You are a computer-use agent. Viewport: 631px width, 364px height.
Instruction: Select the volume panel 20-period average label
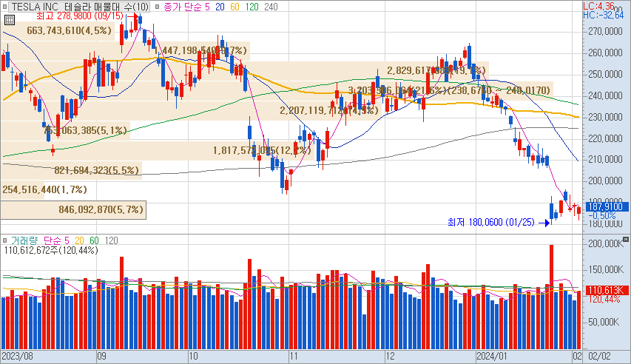coord(79,240)
